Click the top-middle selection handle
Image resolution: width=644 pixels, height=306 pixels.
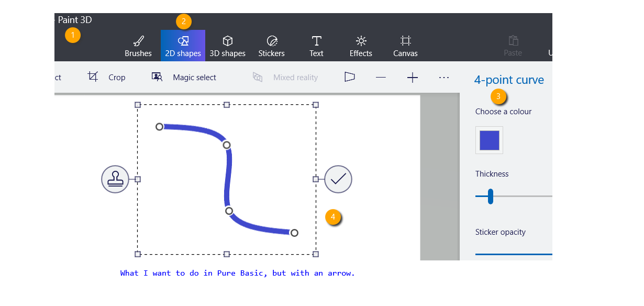(227, 105)
